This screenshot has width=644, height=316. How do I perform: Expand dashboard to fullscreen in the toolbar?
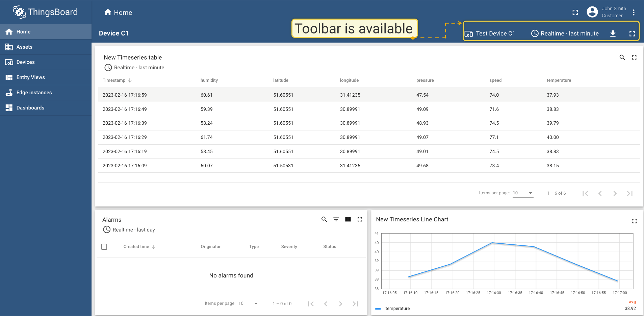[x=632, y=33]
